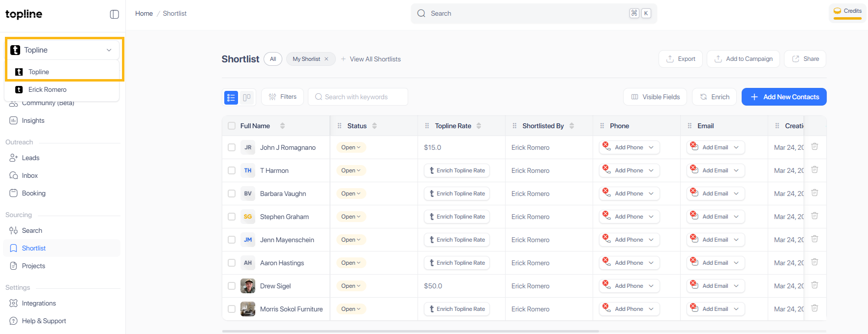The width and height of the screenshot is (868, 334).
Task: Remove the My Shortlist filter chip
Action: click(x=327, y=59)
